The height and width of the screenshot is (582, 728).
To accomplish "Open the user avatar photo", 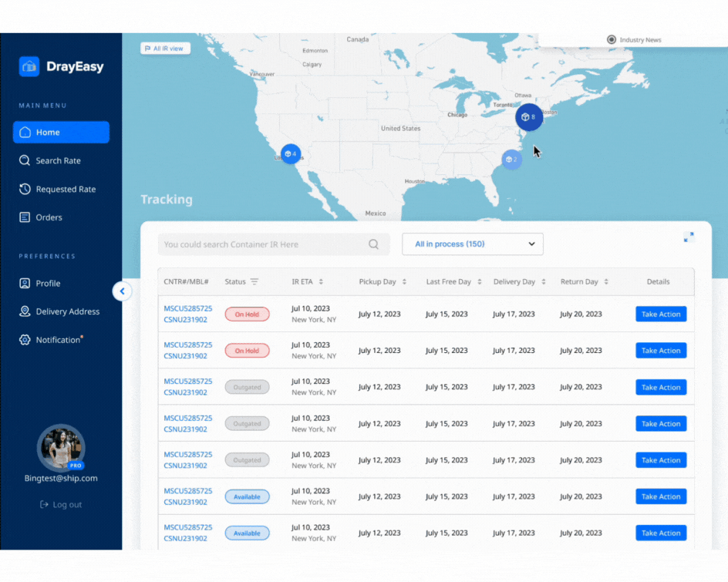I will click(x=61, y=448).
